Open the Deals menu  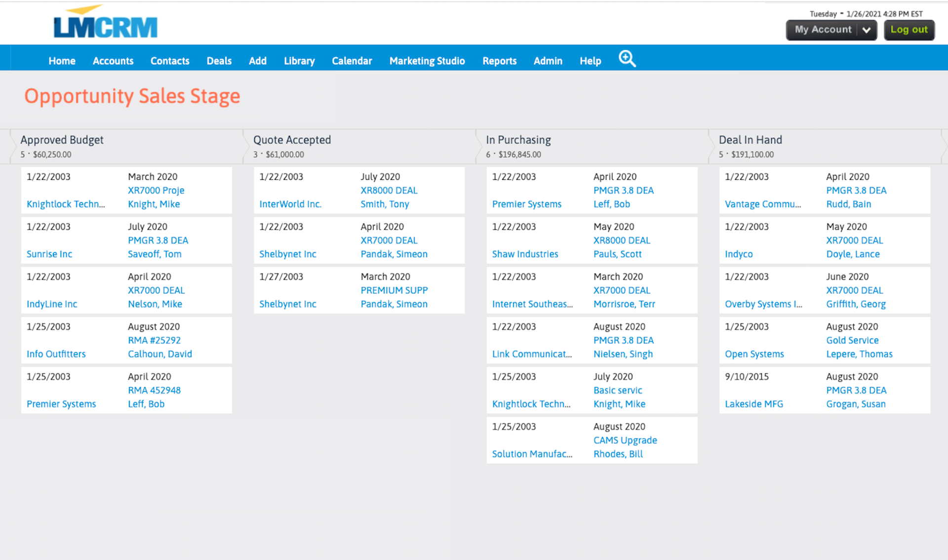point(219,61)
